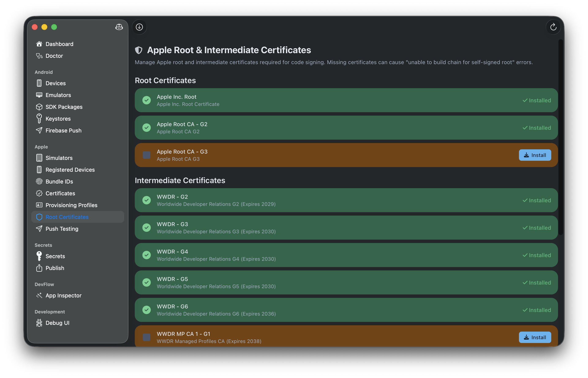Select the WWDR - G3 certificate row title
Viewport: 588px width, 378px height.
(x=172, y=224)
